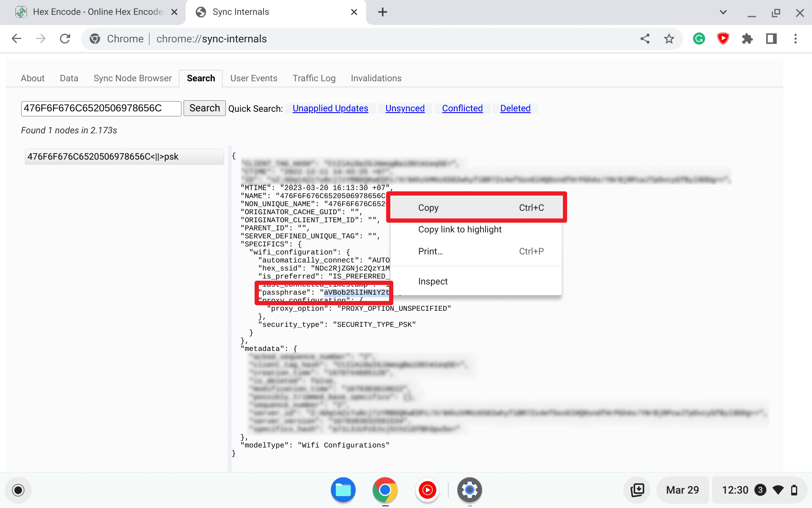Go back to the previous page
Screen dimensions: 812x508
point(16,39)
